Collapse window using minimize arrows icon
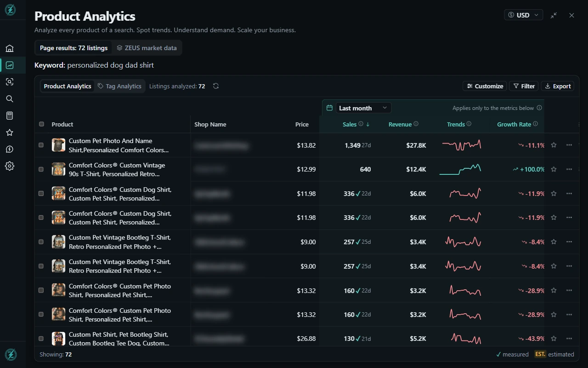The height and width of the screenshot is (368, 588). tap(554, 15)
